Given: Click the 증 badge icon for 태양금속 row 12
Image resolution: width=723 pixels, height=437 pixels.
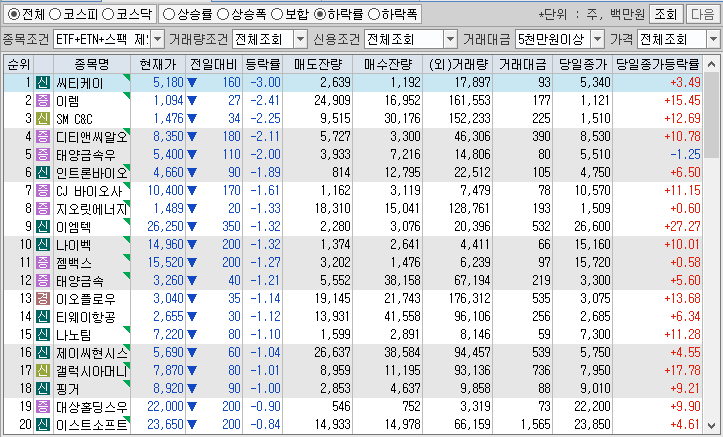Looking at the screenshot, I should (43, 280).
